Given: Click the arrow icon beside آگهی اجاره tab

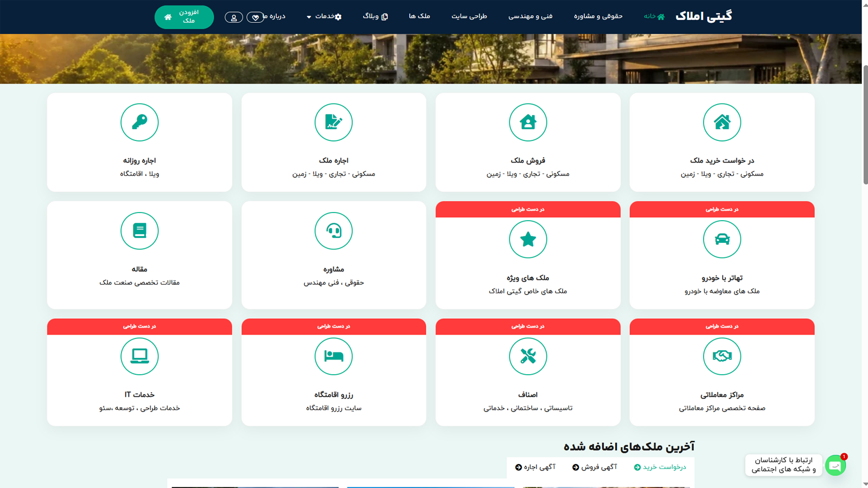Looking at the screenshot, I should click(x=519, y=467).
